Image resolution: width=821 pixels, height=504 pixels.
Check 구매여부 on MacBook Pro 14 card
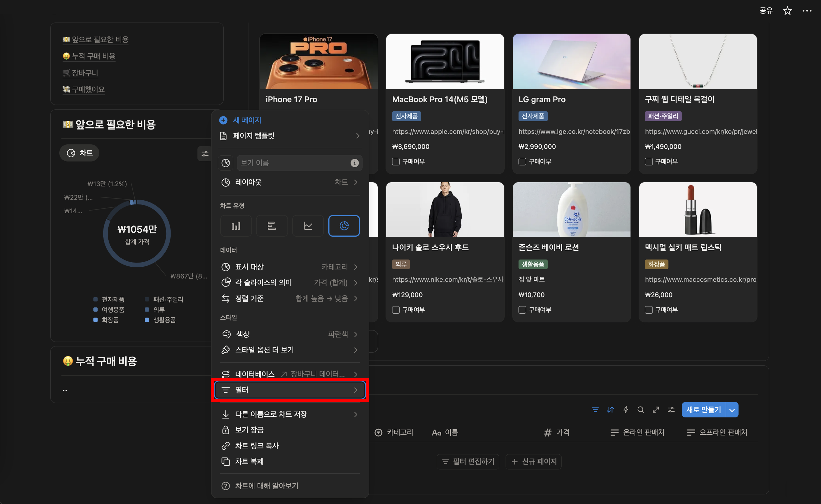tap(396, 162)
